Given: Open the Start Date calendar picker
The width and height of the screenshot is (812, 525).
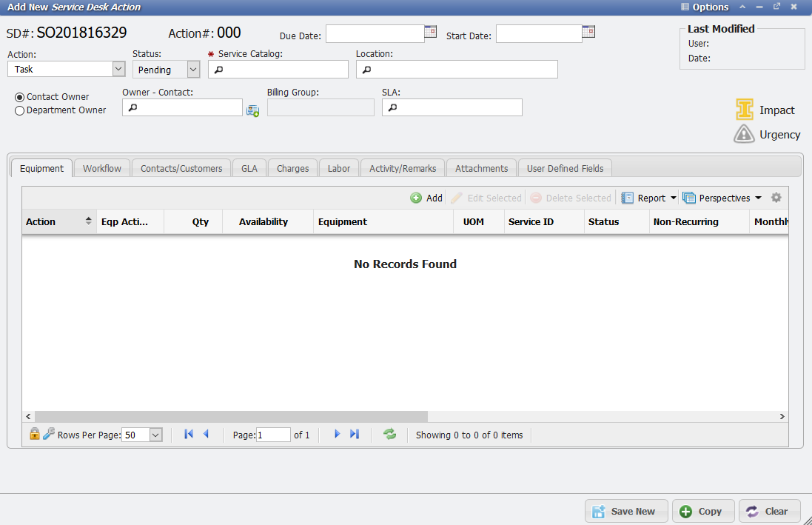Looking at the screenshot, I should pyautogui.click(x=588, y=32).
